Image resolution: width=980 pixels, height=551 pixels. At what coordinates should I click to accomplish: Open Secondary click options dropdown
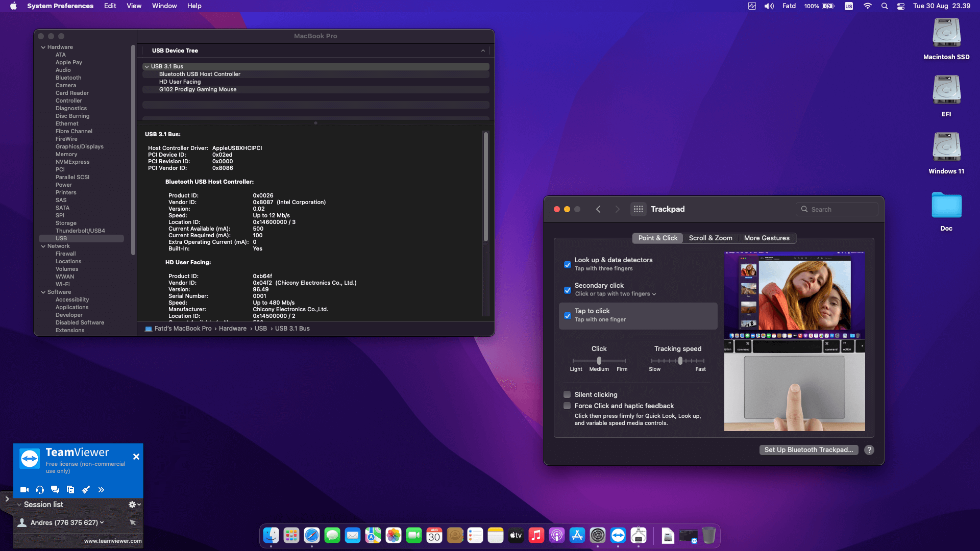(x=654, y=294)
